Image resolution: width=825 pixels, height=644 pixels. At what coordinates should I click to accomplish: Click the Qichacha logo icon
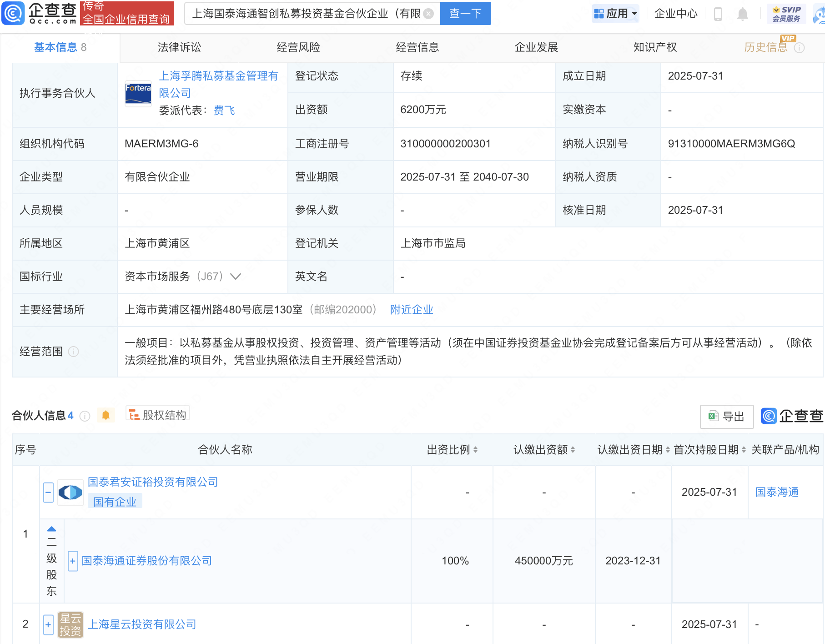(x=13, y=13)
